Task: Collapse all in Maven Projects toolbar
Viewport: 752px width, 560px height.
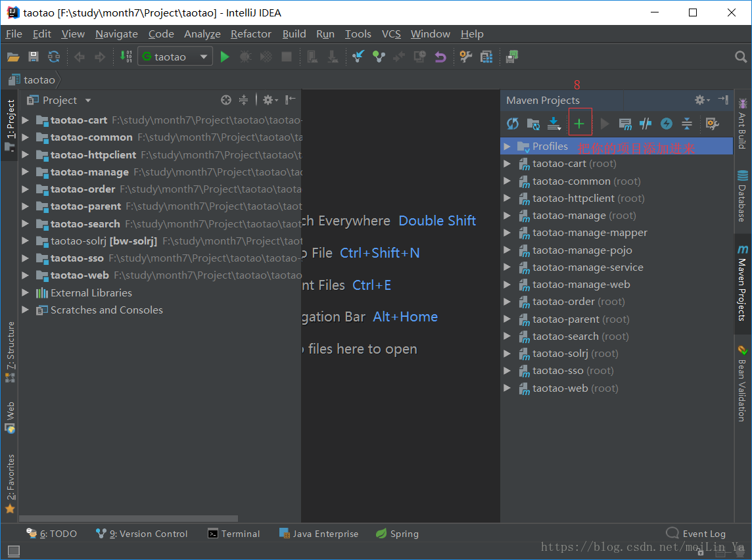Action: 687,124
